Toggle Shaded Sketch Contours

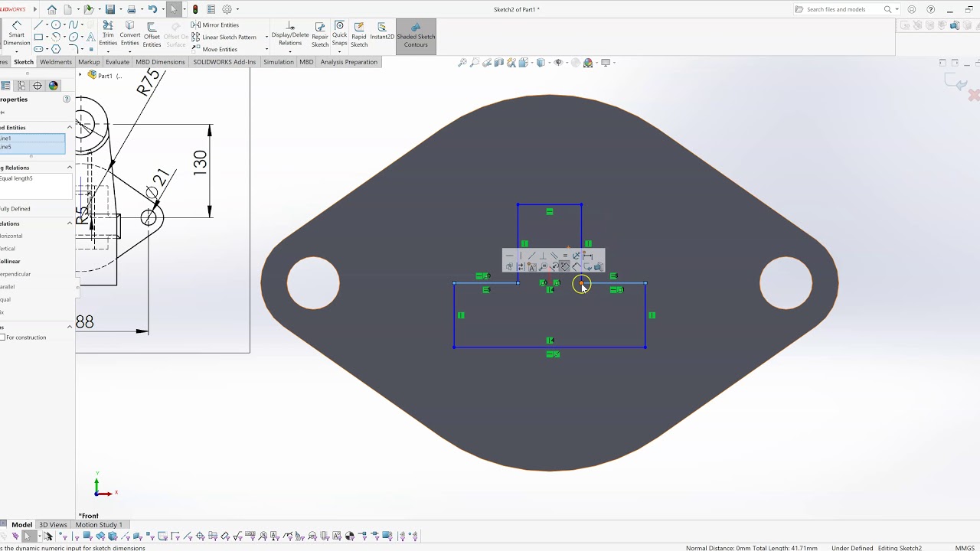(416, 35)
